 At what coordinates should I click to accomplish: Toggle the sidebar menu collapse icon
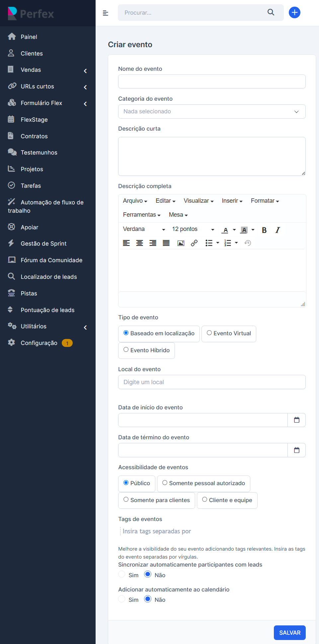[x=106, y=13]
